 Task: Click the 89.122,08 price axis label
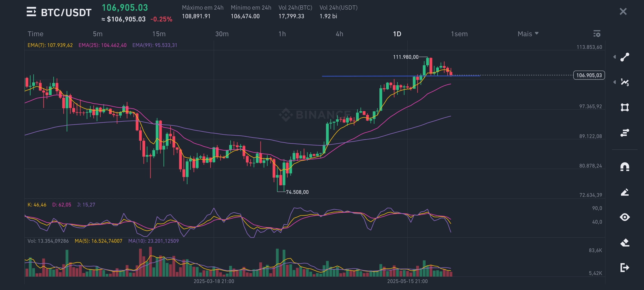pyautogui.click(x=590, y=136)
